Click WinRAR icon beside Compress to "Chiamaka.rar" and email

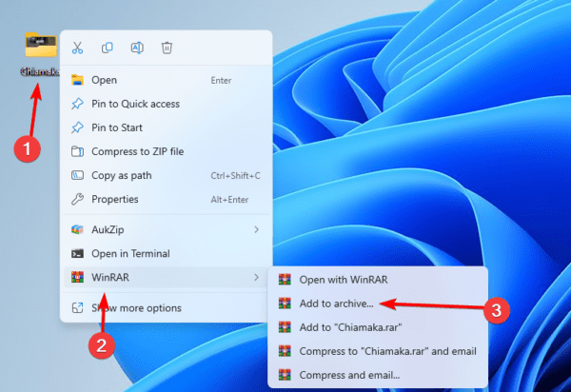coord(285,351)
